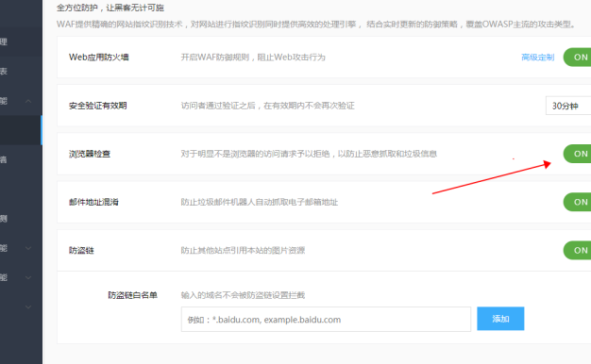The width and height of the screenshot is (591, 364).
Task: Select the 防止其他站点引用本站 description text
Action: pos(243,250)
